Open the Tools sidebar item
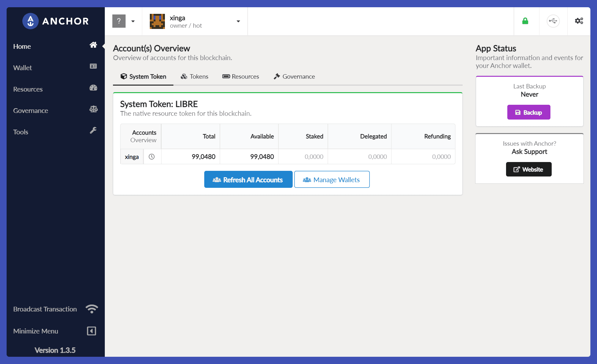 [55, 132]
